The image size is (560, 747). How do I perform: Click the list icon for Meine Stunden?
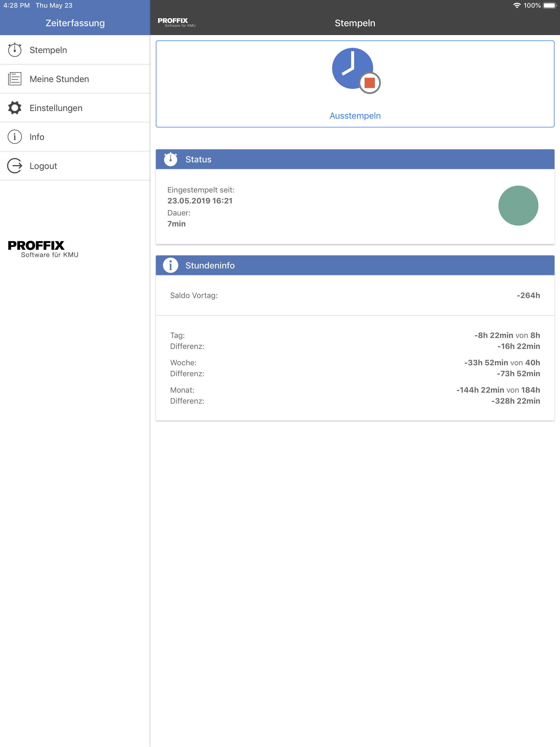click(14, 79)
